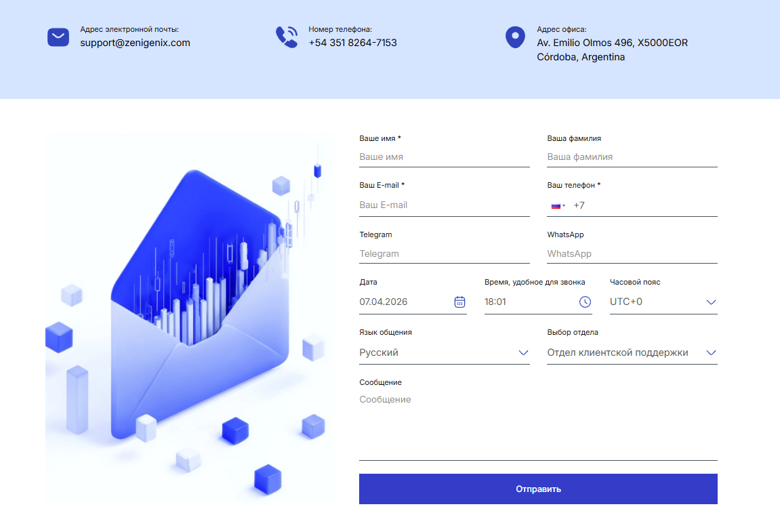Click the clock icon in call time field
The width and height of the screenshot is (780, 532).
coord(585,302)
